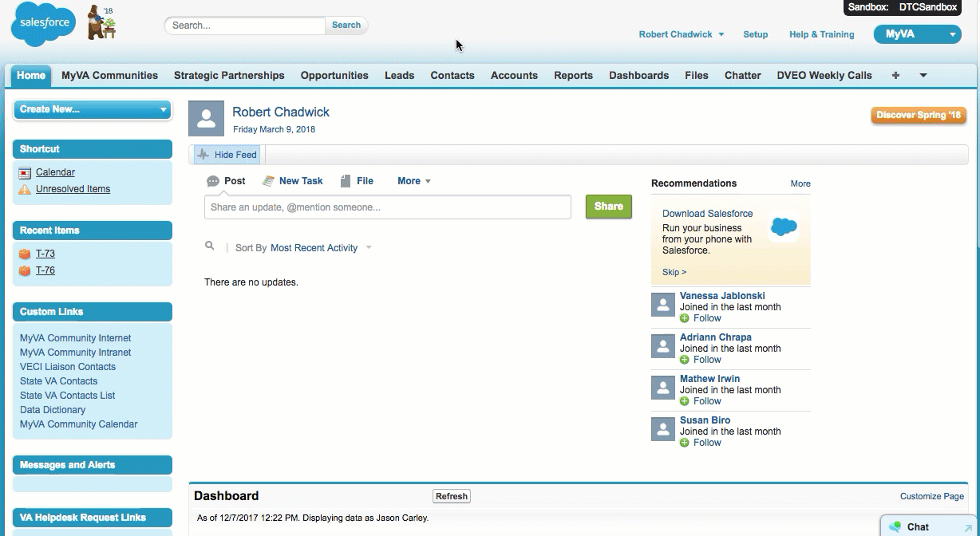The width and height of the screenshot is (980, 536).
Task: Open Help & Training link
Action: (821, 34)
